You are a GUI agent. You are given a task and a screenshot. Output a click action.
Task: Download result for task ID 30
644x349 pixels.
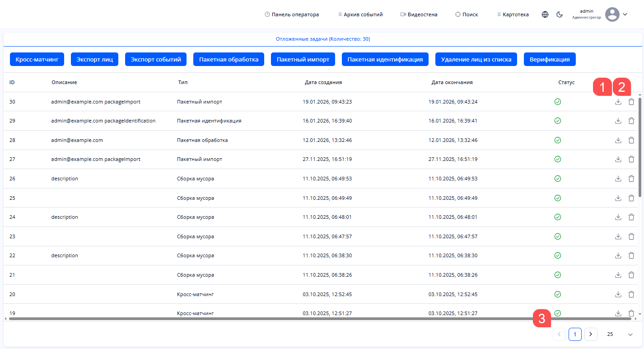coord(618,102)
